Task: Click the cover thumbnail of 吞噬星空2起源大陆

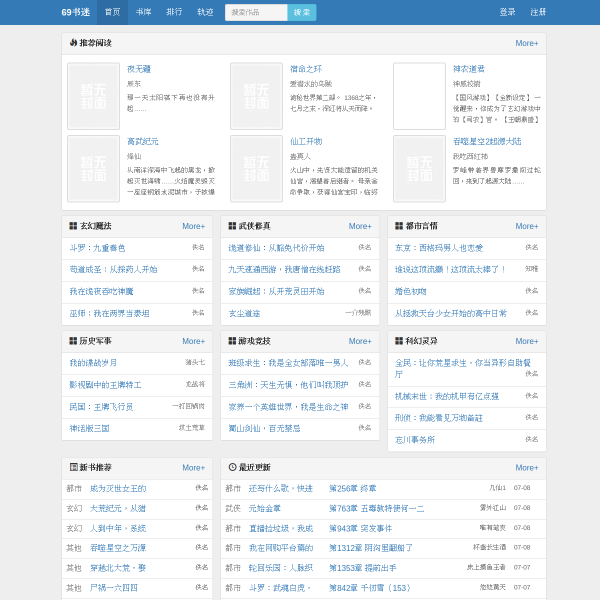Action: [x=419, y=169]
